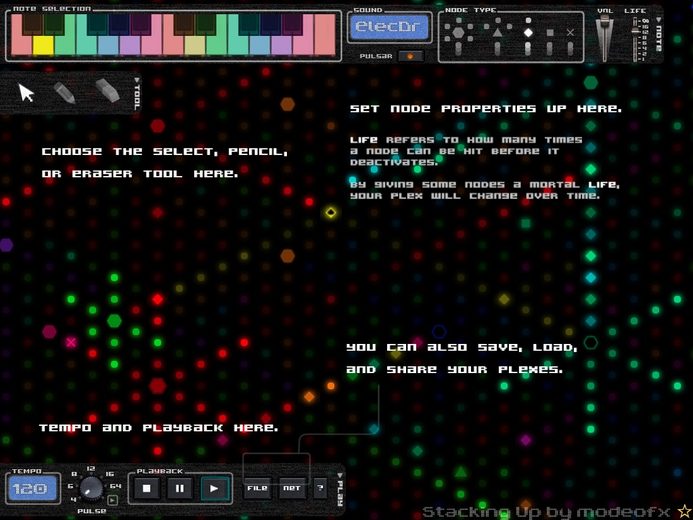Open the question mark help button
The image size is (693, 520).
point(320,488)
